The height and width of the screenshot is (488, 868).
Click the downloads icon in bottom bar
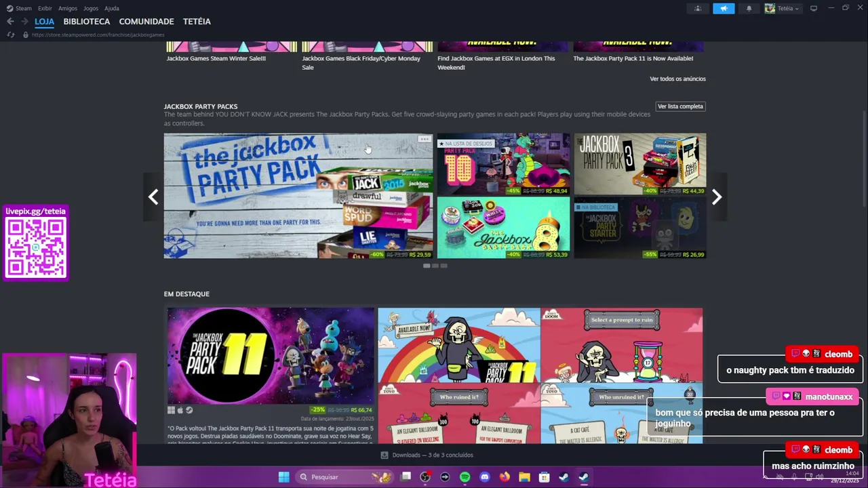384,455
